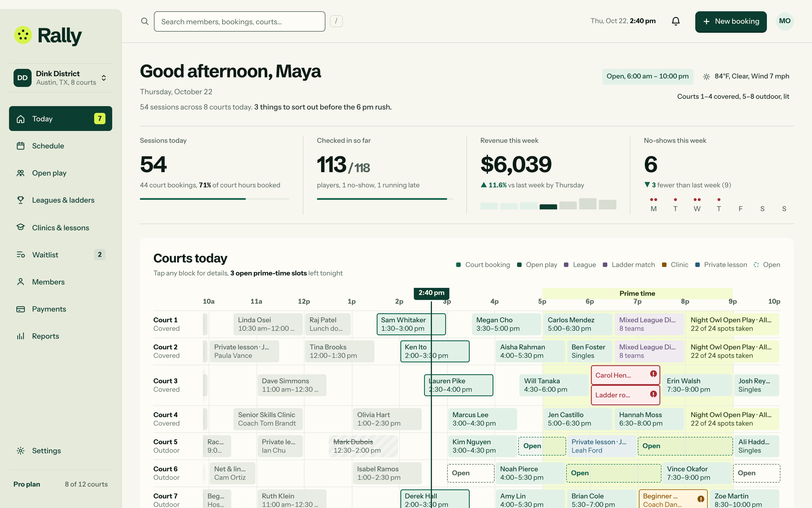This screenshot has width=812, height=508.
Task: Go to the Today page
Action: [61, 119]
